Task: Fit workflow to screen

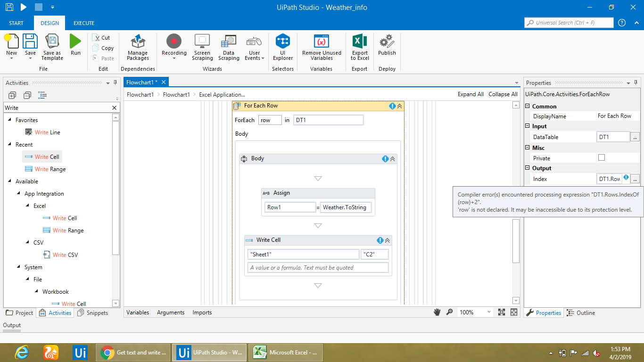Action: pos(502,312)
